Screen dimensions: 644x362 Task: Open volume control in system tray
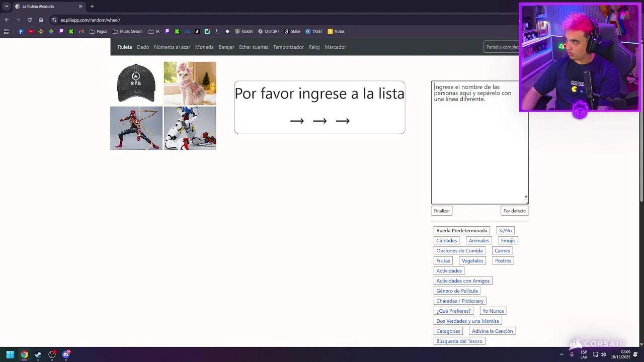(x=603, y=354)
